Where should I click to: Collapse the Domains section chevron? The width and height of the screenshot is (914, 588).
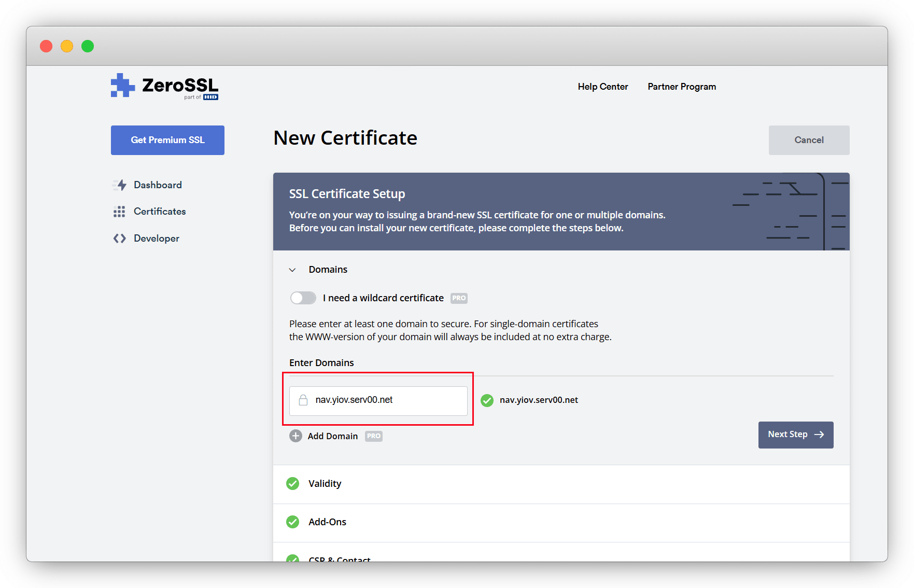(x=292, y=270)
